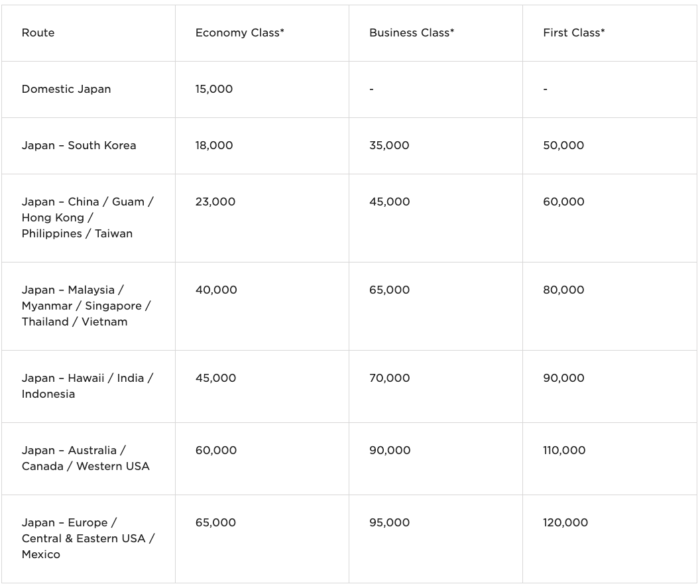The width and height of the screenshot is (700, 588).
Task: Click the Japan – Europe / Mexico route cell
Action: 88,538
